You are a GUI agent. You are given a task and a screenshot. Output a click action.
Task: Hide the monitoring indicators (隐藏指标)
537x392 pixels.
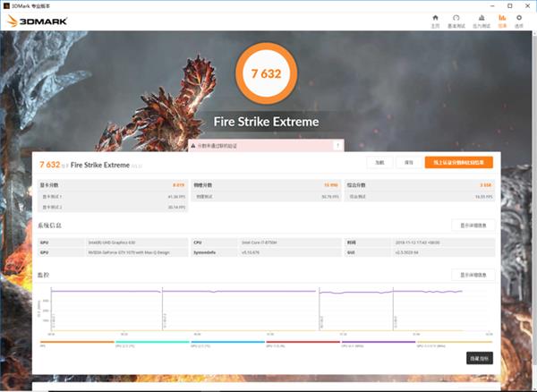[479, 357]
